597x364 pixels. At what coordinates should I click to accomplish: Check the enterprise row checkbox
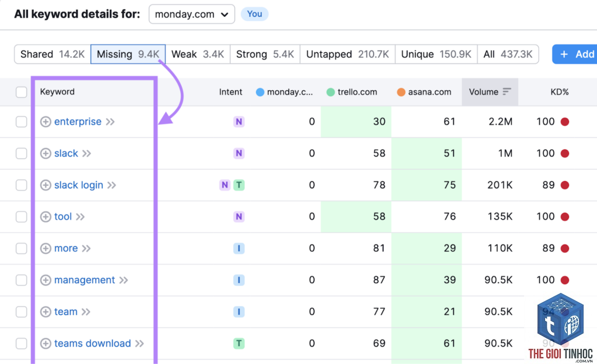coord(22,122)
